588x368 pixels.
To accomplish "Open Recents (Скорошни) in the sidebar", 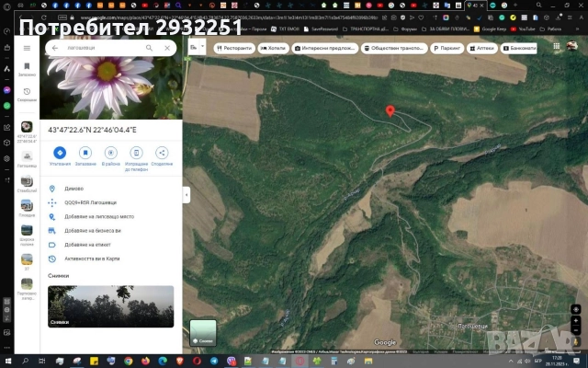I will tap(27, 94).
